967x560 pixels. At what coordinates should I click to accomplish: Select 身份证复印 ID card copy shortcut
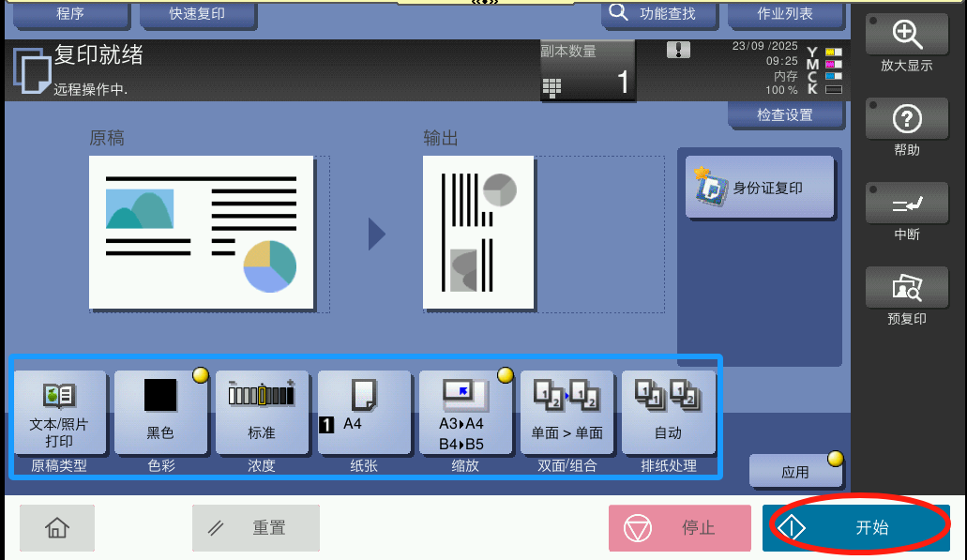click(x=760, y=188)
